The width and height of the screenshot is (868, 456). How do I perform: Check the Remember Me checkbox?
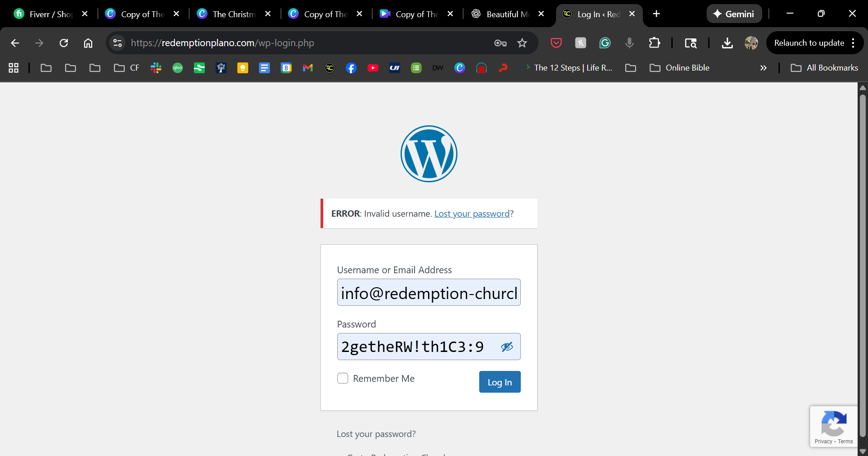coord(343,378)
